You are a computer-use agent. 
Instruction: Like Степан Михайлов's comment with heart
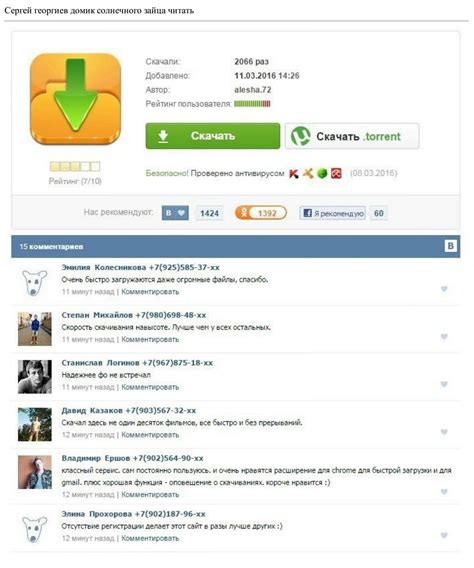pyautogui.click(x=444, y=337)
